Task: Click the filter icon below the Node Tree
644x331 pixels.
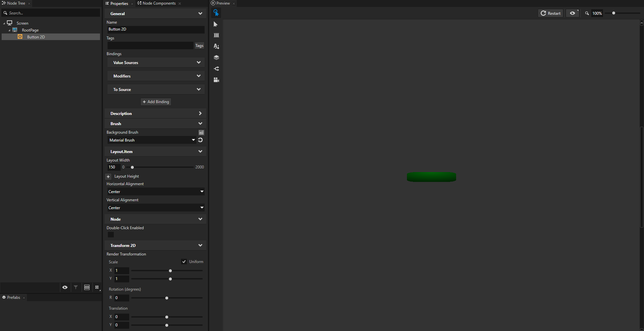Action: [76, 287]
